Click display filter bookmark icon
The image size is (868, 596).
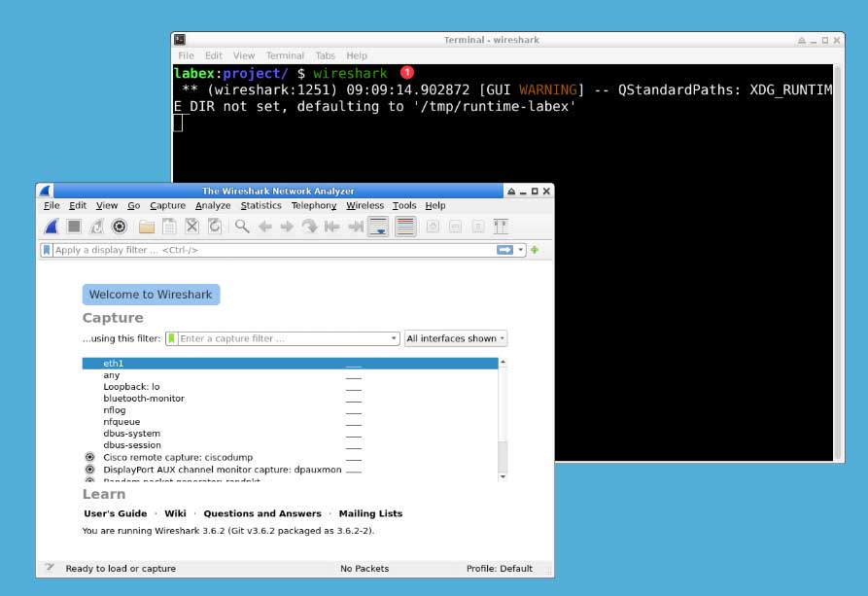47,250
